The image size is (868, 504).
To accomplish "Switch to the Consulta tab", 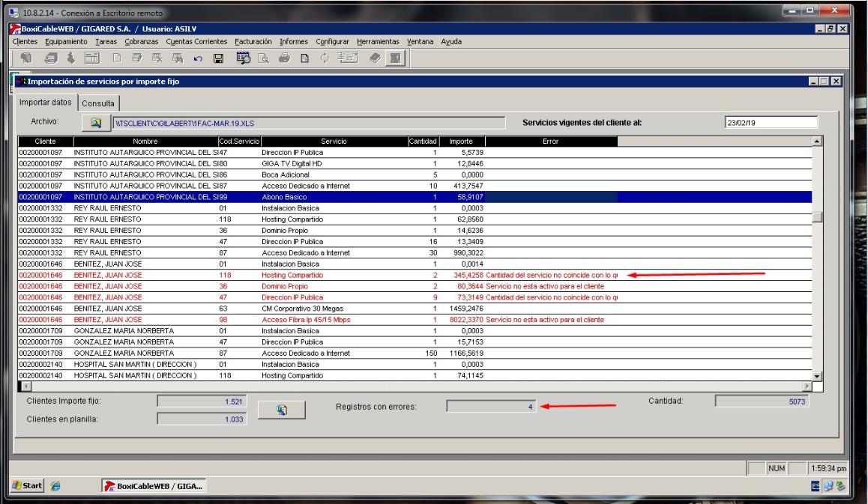I will [99, 102].
